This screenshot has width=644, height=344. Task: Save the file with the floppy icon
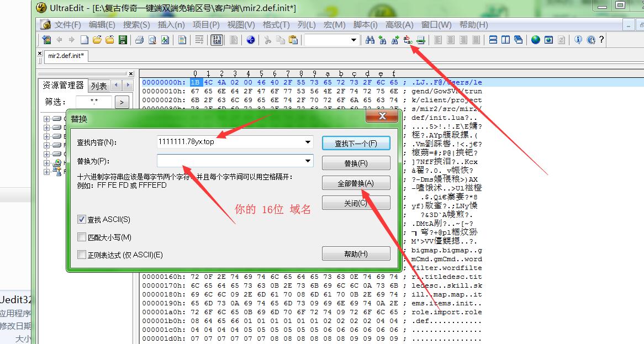pos(123,40)
